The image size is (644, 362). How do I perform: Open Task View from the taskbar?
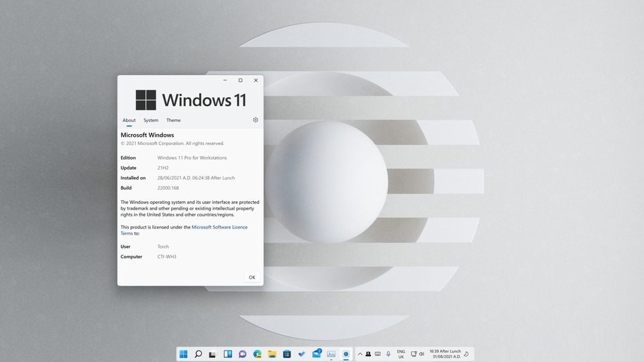(x=213, y=354)
